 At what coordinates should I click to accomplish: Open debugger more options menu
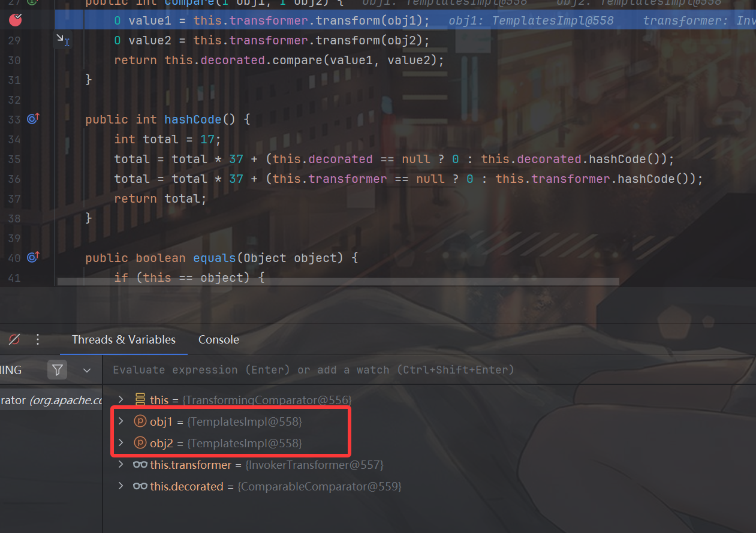pos(38,340)
